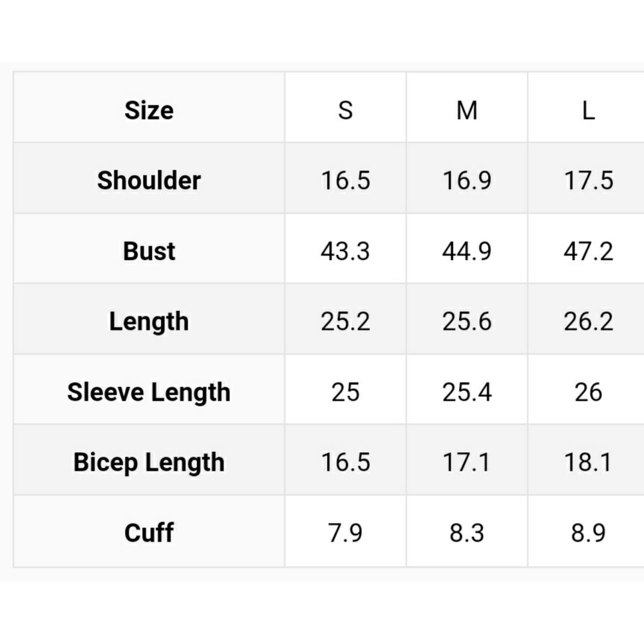The height and width of the screenshot is (644, 644).
Task: Click the Bust row label
Action: [x=149, y=251]
